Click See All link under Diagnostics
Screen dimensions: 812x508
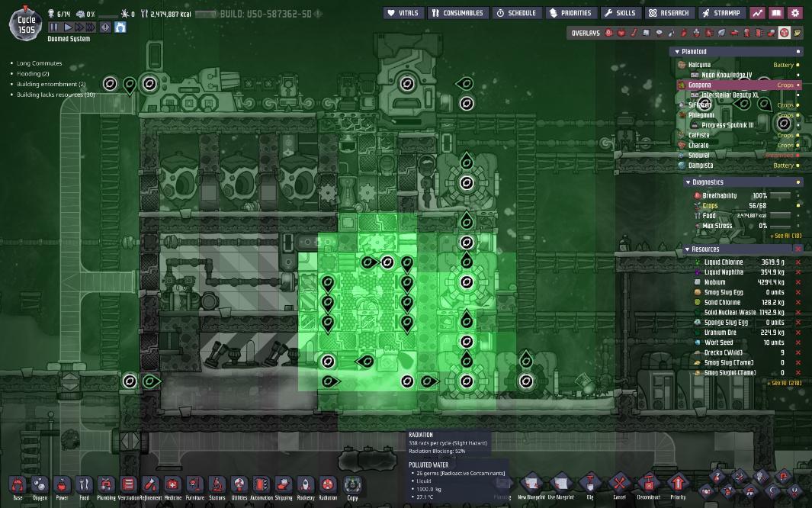(x=785, y=236)
